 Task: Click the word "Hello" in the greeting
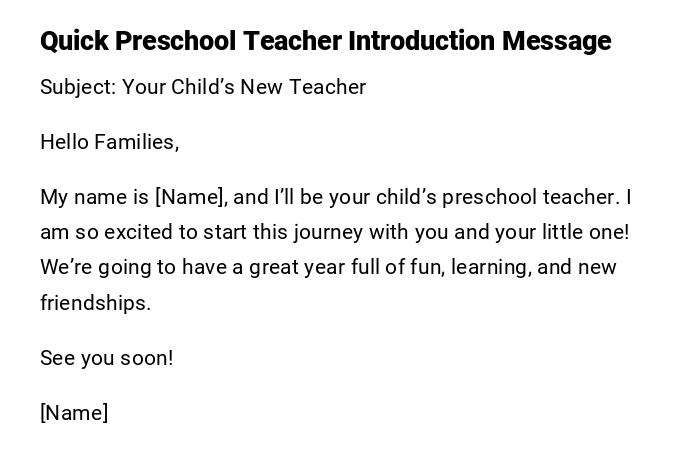coord(65,142)
